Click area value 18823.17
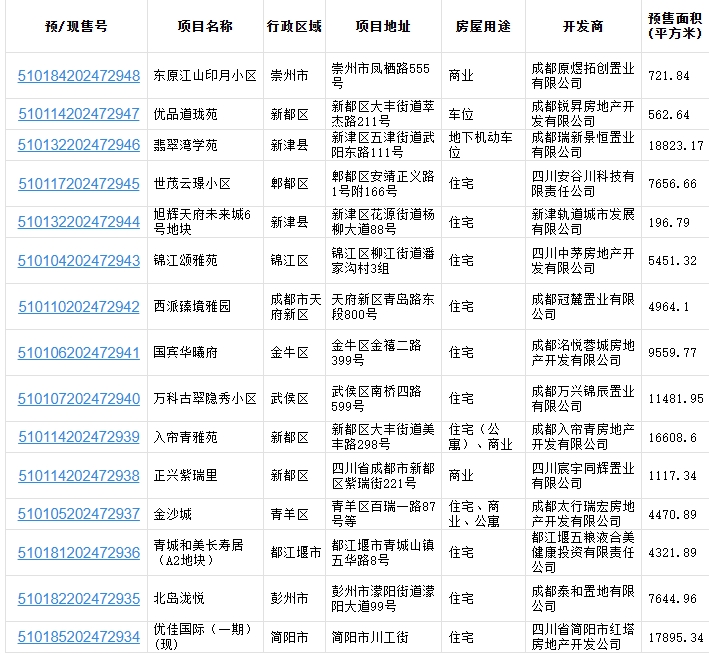709x654 pixels. tap(676, 146)
